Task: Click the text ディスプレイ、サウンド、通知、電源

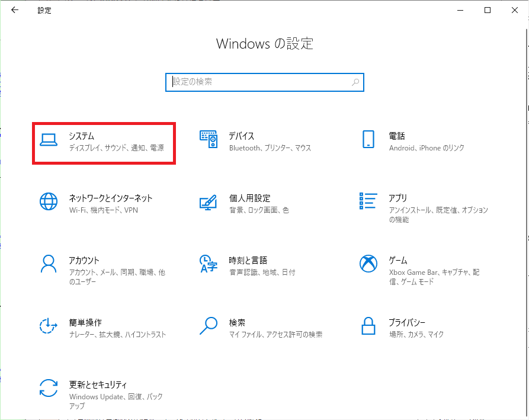Action: 116,148
